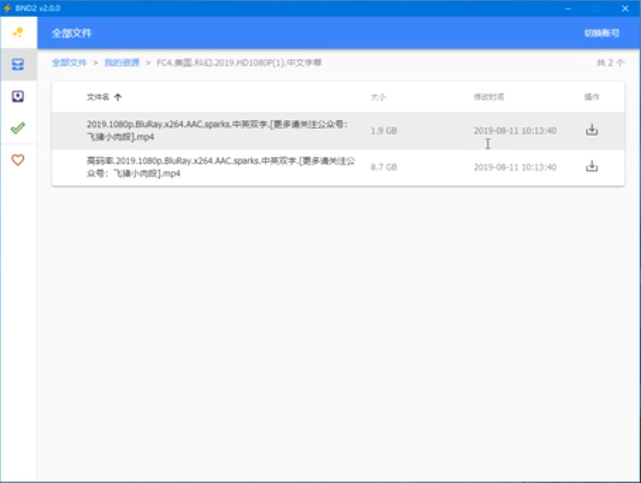Open the completed downloads checkmark icon

[x=18, y=128]
